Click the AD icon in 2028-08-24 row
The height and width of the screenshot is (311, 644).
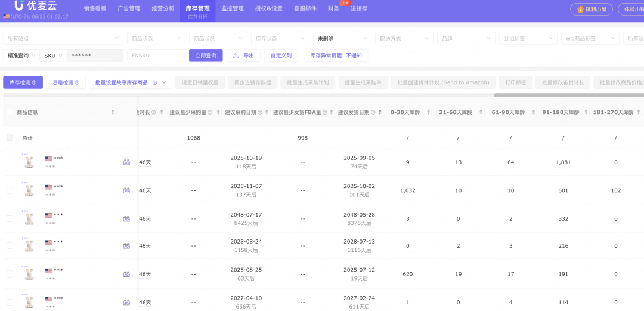[x=126, y=245]
